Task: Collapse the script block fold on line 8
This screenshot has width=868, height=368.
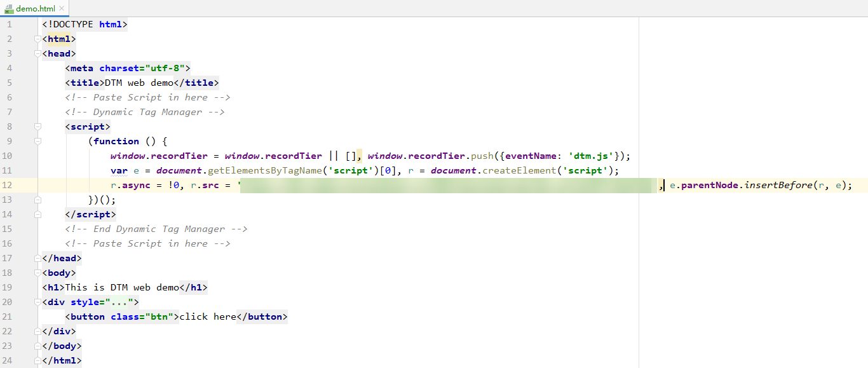Action: click(37, 126)
